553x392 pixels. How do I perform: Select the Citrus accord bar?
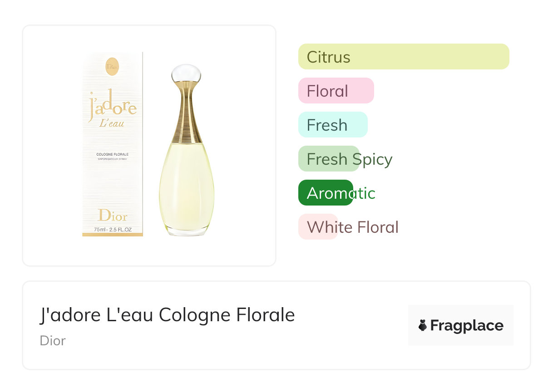click(x=403, y=57)
